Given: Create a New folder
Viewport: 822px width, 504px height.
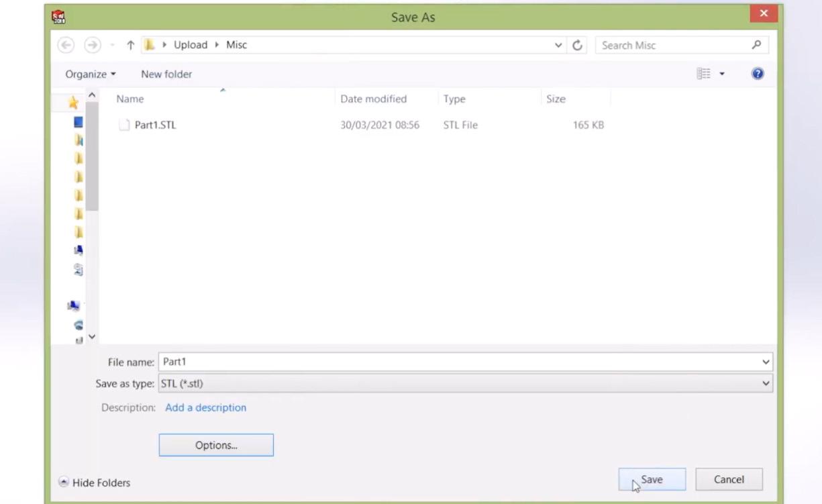Looking at the screenshot, I should click(x=166, y=74).
